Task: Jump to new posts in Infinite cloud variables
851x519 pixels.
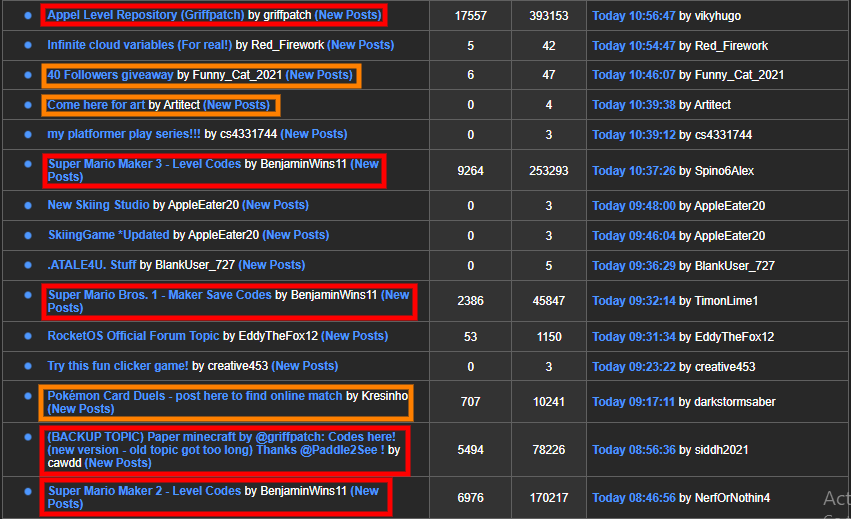Action: click(361, 45)
